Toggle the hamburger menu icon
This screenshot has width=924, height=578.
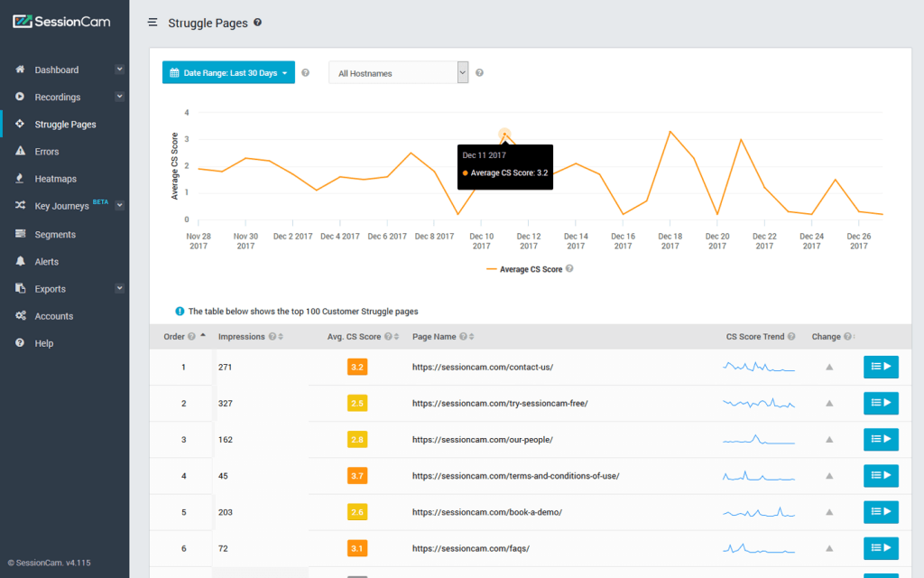152,23
